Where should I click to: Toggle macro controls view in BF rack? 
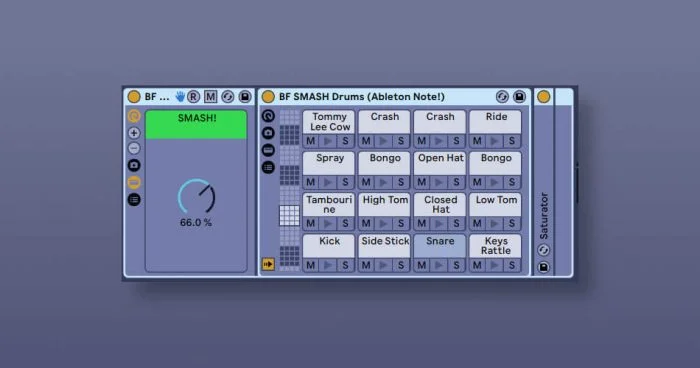134,116
